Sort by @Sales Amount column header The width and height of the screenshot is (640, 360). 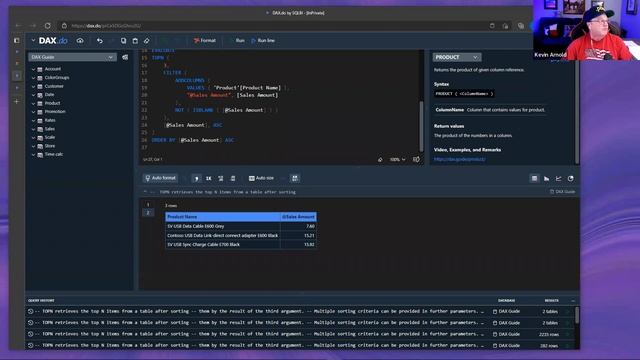298,217
